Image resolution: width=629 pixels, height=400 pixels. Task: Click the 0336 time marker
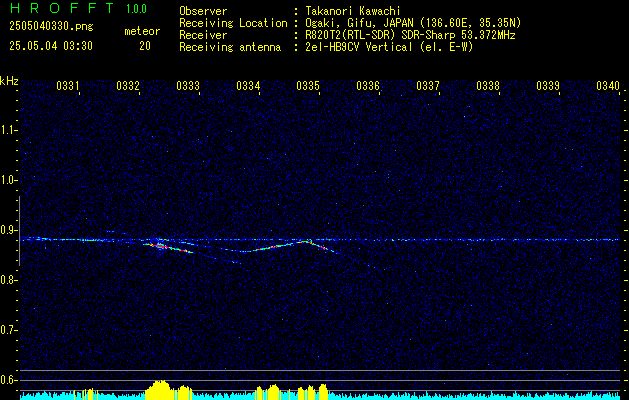click(x=368, y=85)
